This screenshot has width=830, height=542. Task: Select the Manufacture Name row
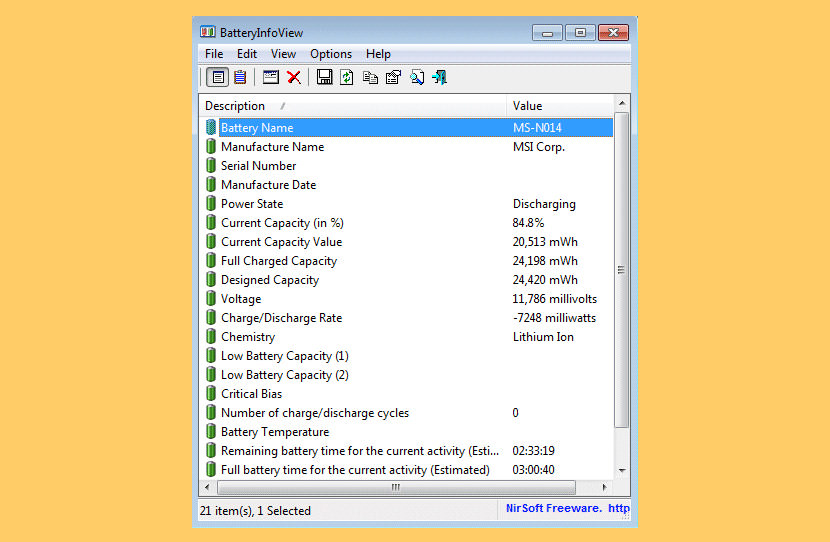point(407,147)
